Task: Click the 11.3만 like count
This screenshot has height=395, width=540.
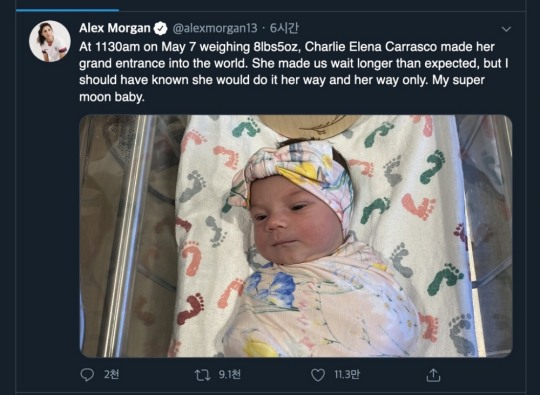Action: pyautogui.click(x=347, y=375)
